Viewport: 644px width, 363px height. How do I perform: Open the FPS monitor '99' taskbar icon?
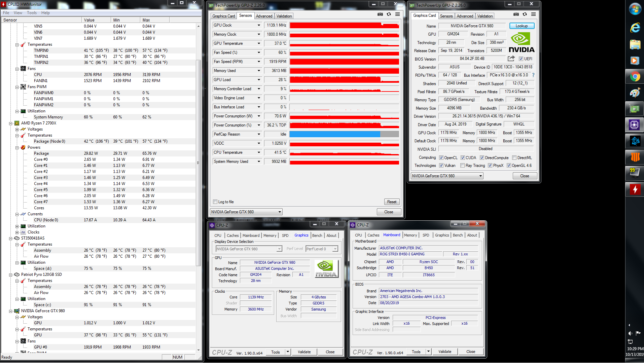[635, 173]
